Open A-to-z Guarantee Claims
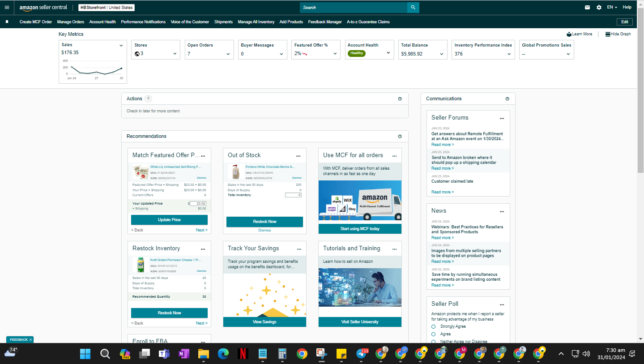Screen dimensions: 644x364 368,22
